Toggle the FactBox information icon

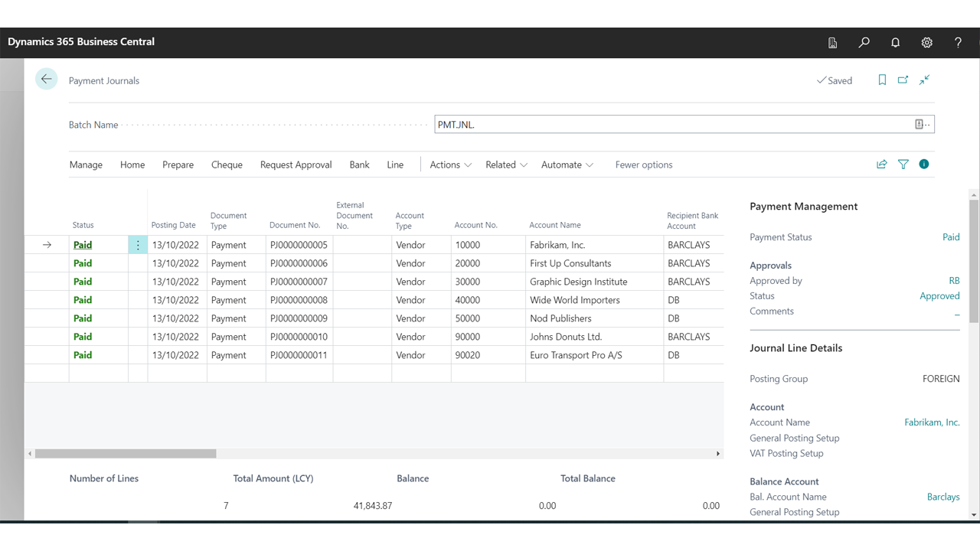click(924, 165)
